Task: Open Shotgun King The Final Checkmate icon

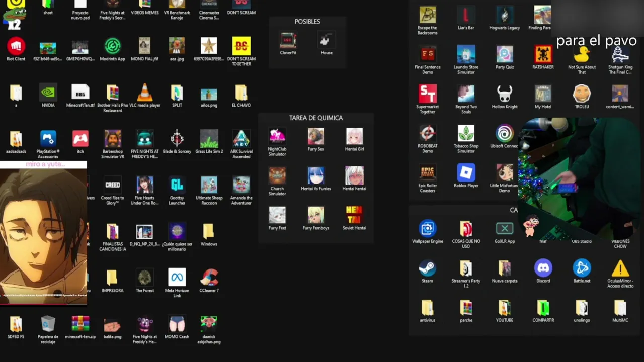Action: point(620,54)
